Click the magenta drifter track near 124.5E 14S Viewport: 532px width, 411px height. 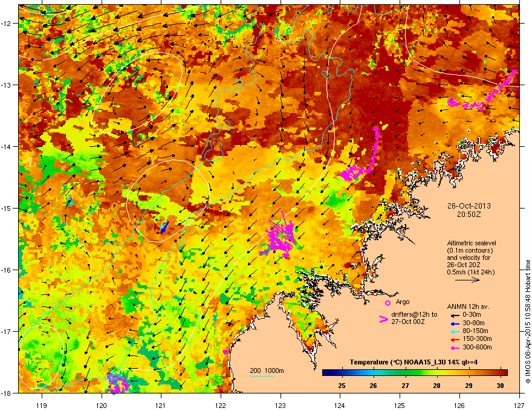(360, 154)
